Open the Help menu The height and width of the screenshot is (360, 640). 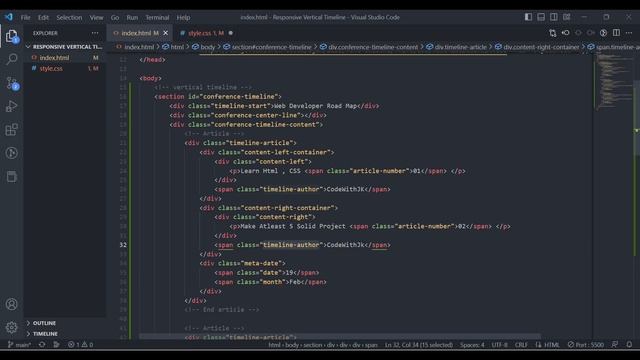click(x=183, y=17)
